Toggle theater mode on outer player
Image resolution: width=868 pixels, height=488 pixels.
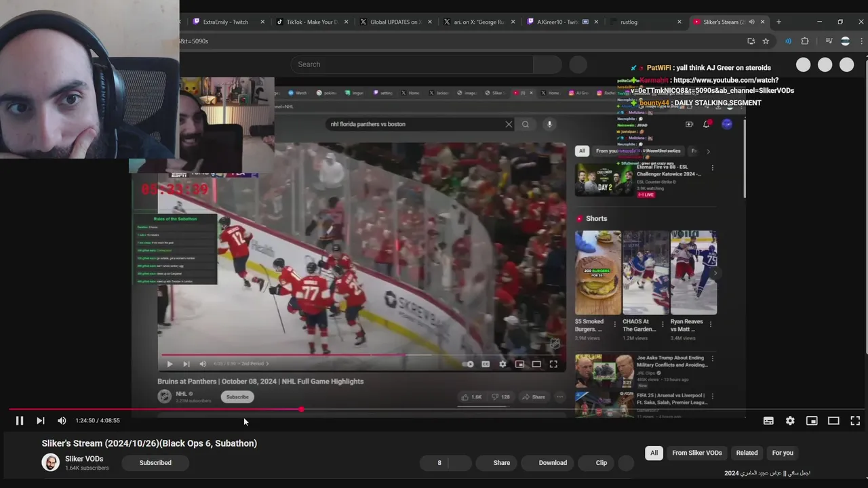833,421
